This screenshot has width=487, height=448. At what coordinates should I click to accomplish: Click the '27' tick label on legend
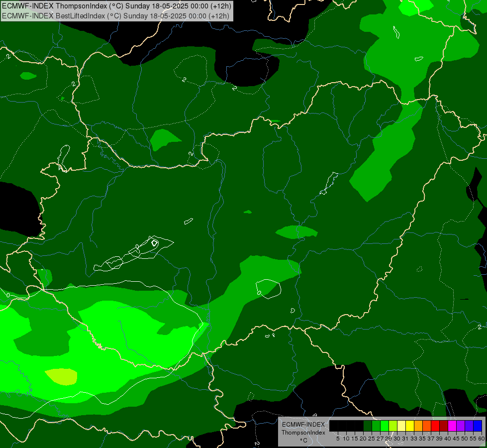coord(381,439)
